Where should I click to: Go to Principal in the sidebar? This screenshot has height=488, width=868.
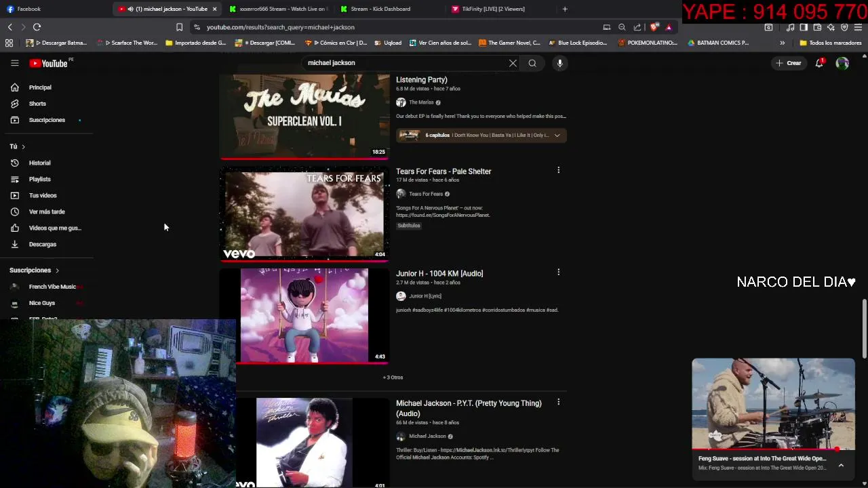pyautogui.click(x=41, y=87)
